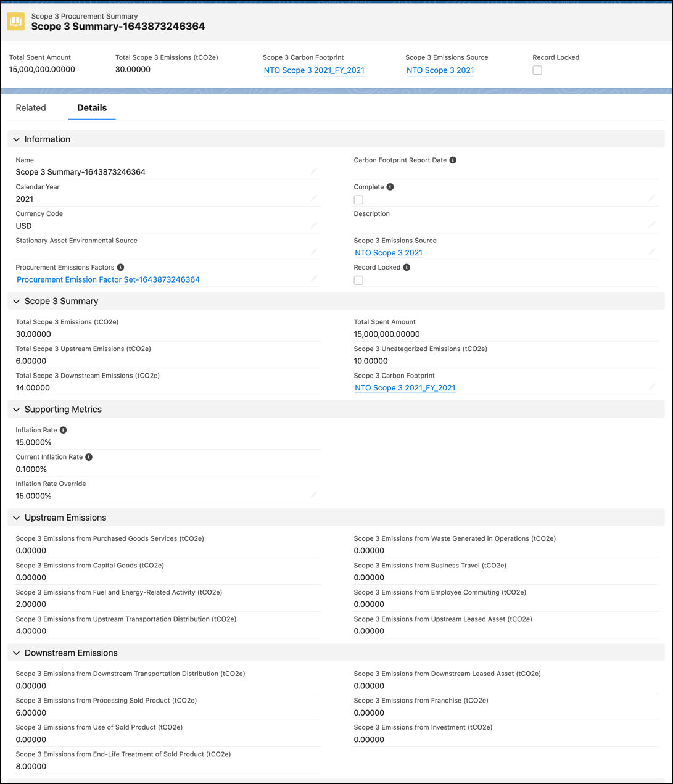This screenshot has height=784, width=673.
Task: Switch to the Related tab
Action: (31, 108)
